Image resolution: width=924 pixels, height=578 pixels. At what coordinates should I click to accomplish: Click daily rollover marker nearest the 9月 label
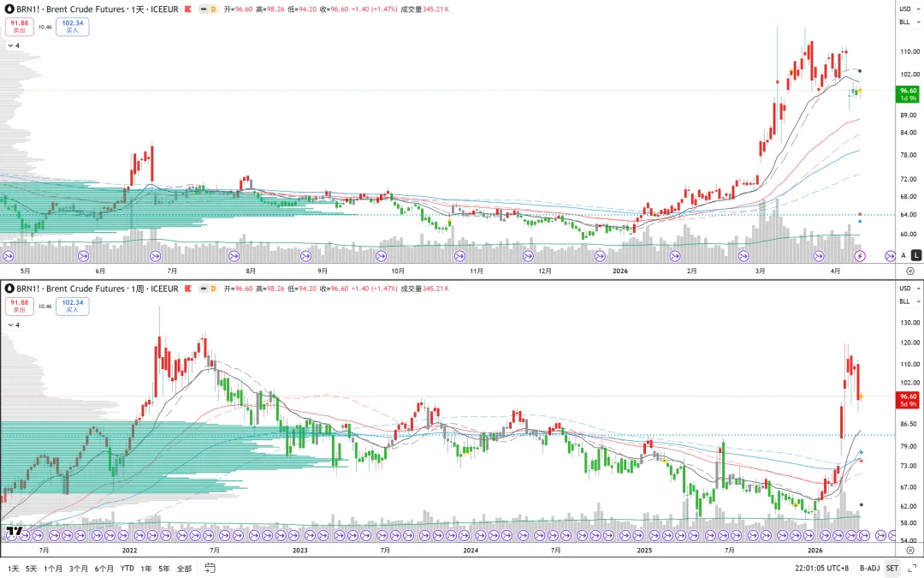click(305, 256)
